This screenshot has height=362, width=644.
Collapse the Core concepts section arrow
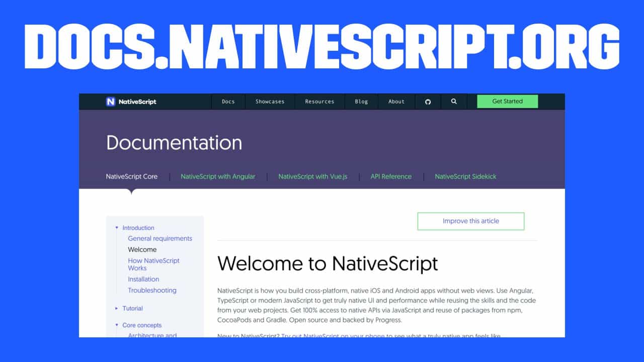117,325
